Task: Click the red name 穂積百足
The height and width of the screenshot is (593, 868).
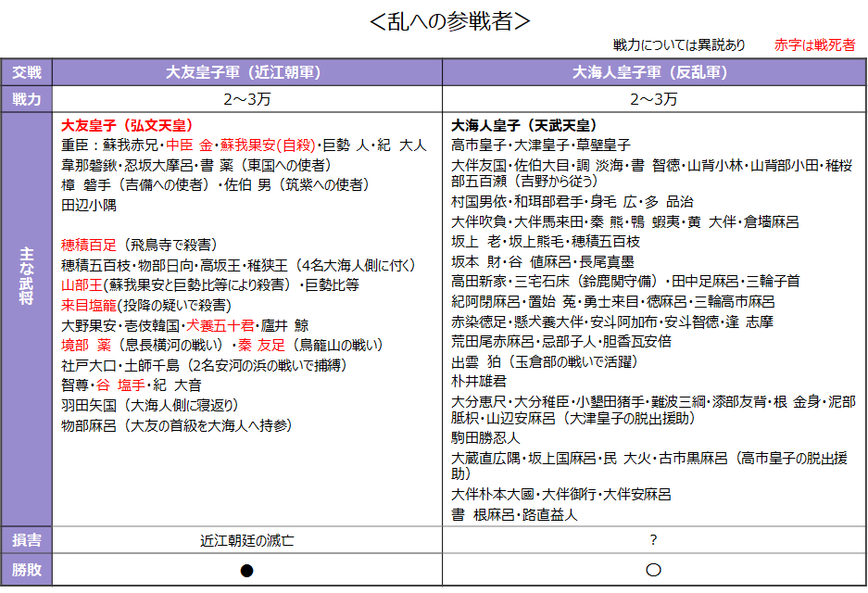Action: (89, 245)
